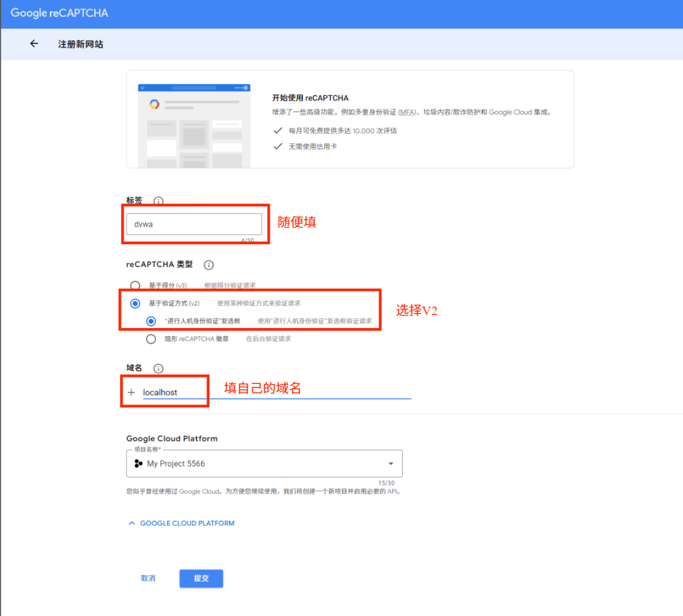The height and width of the screenshot is (616, 683).
Task: Click the project icon before My Project 5566
Action: coord(139,464)
